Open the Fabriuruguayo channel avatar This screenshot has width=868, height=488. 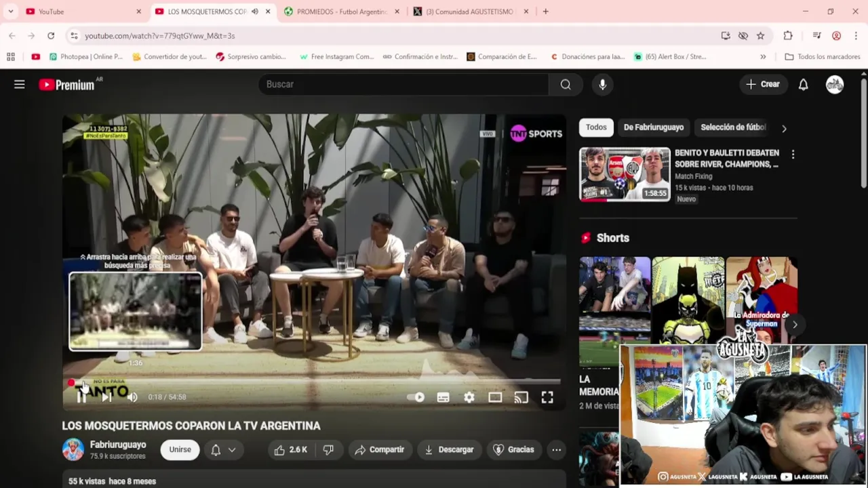pyautogui.click(x=73, y=449)
